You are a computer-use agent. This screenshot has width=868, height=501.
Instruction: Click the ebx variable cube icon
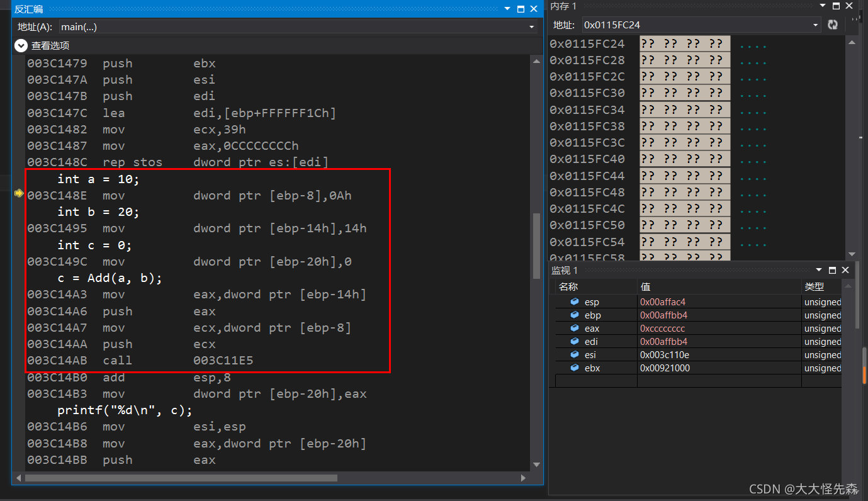click(574, 368)
